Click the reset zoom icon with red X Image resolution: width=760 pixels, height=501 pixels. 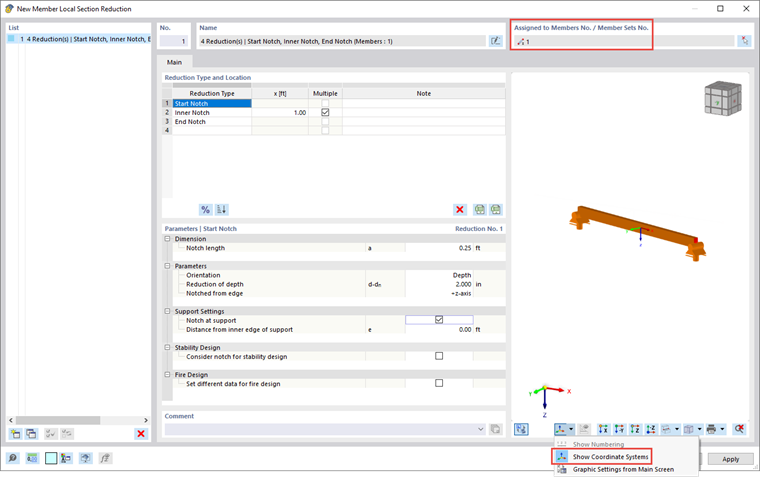739,429
